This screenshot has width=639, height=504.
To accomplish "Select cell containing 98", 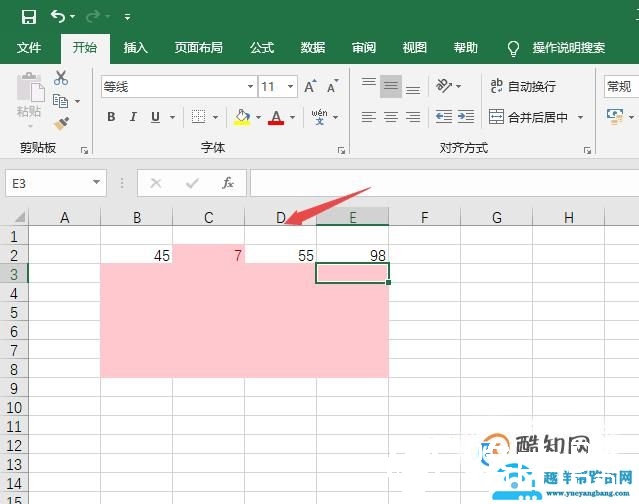I will coord(353,255).
